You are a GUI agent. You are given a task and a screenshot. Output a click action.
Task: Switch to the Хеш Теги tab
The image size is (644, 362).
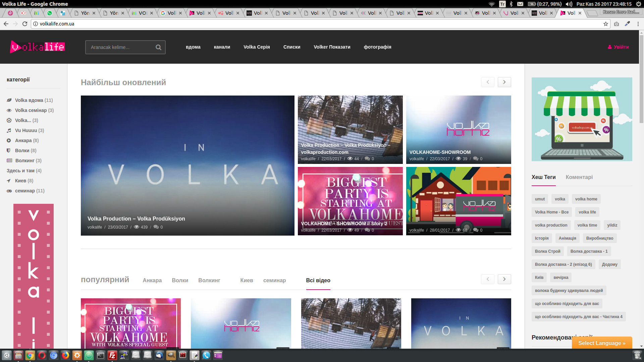pyautogui.click(x=544, y=177)
